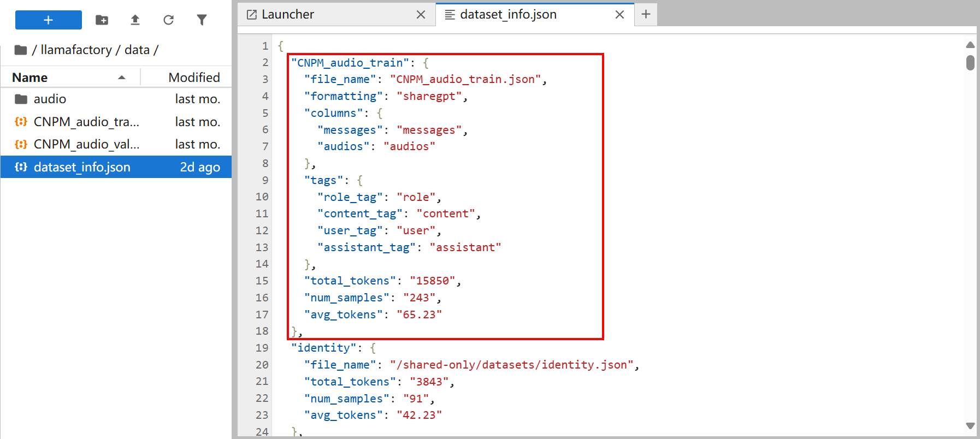Click the editor scroll down arrow
Image resolution: width=980 pixels, height=439 pixels.
[x=970, y=426]
